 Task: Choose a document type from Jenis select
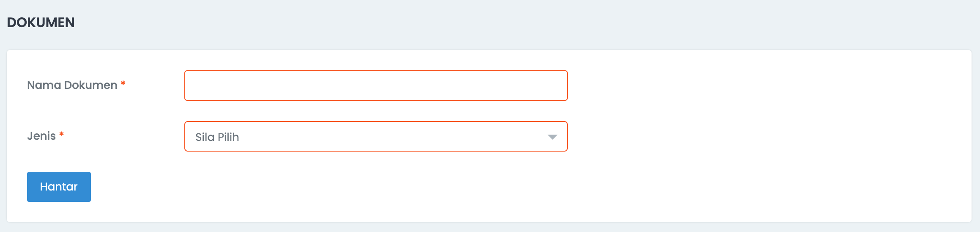[376, 136]
